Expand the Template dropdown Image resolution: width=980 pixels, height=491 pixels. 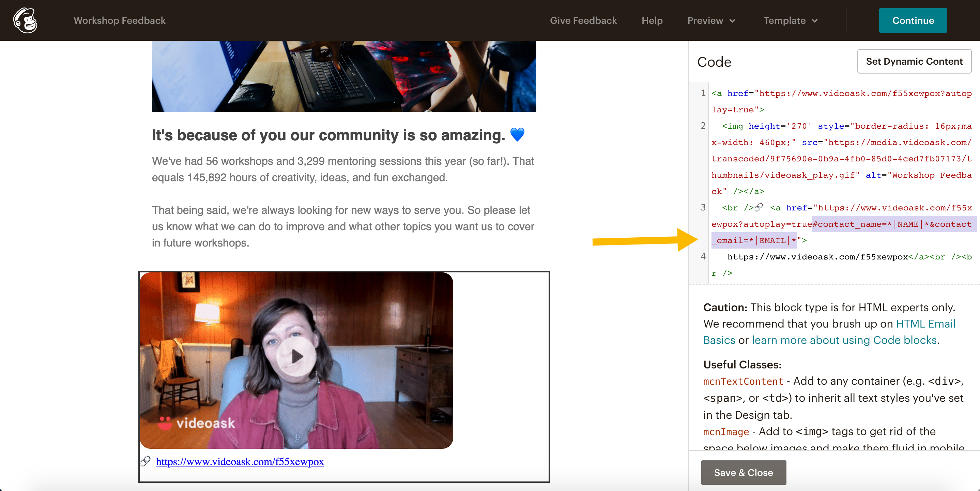click(x=791, y=20)
